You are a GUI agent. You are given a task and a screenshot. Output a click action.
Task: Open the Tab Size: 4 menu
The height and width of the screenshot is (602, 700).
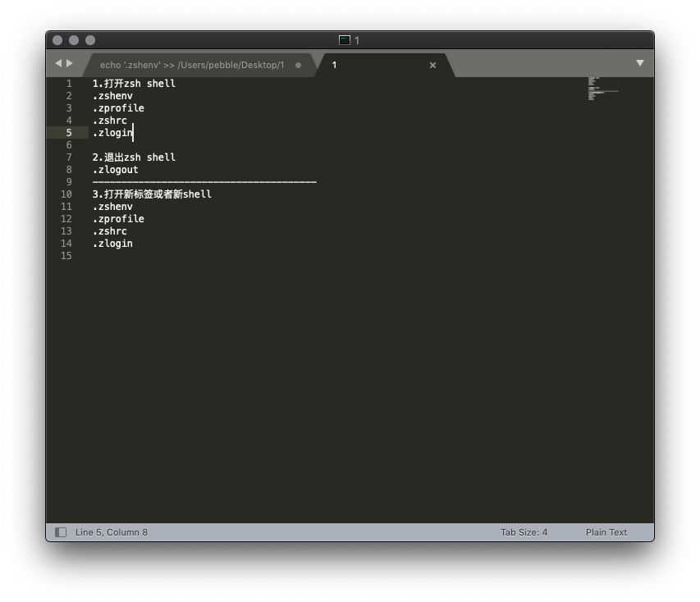point(524,532)
